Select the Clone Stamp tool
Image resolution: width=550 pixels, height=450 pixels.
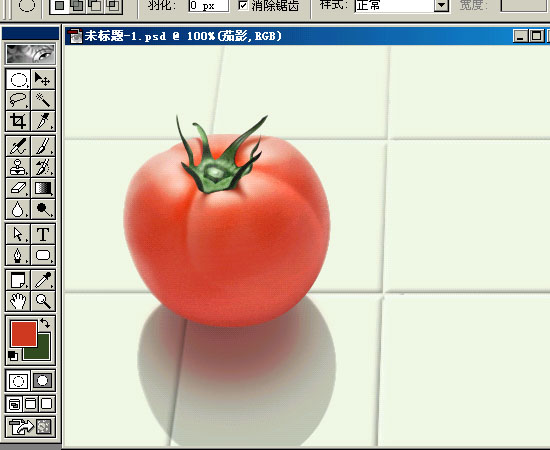[18, 167]
